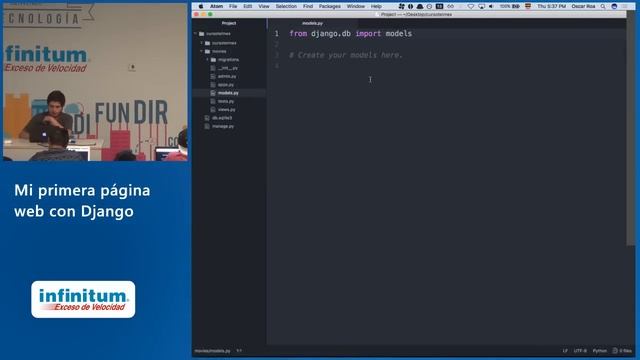Click the migrations folder icon

click(x=213, y=60)
